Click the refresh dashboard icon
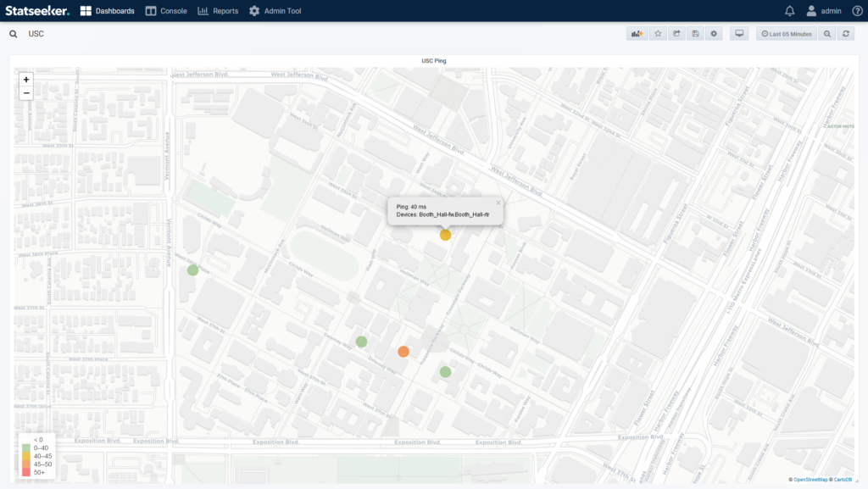This screenshot has width=868, height=489. (x=845, y=34)
